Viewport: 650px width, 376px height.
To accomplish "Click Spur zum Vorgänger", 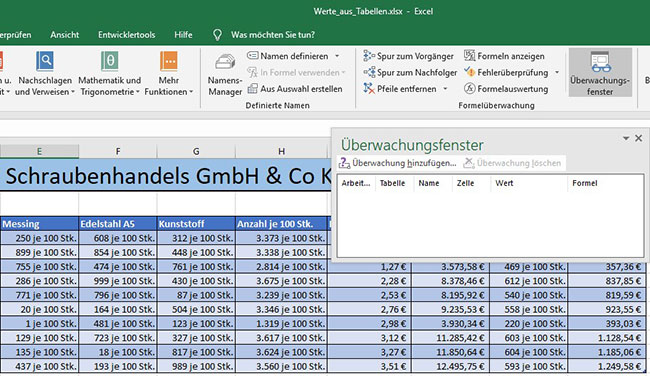I will tap(409, 56).
